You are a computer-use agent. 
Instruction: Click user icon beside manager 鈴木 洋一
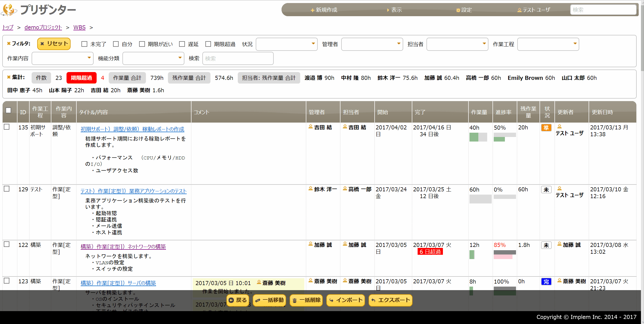click(x=311, y=188)
